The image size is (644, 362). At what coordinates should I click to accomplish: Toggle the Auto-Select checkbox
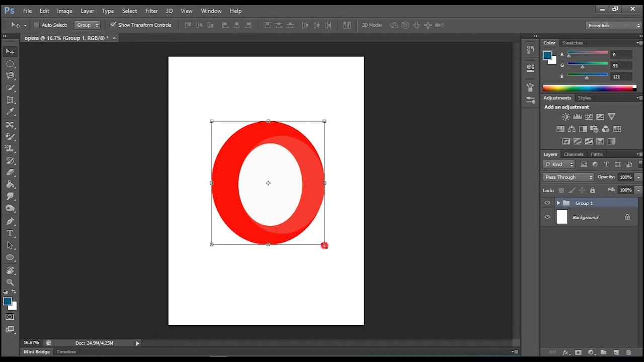coord(36,25)
